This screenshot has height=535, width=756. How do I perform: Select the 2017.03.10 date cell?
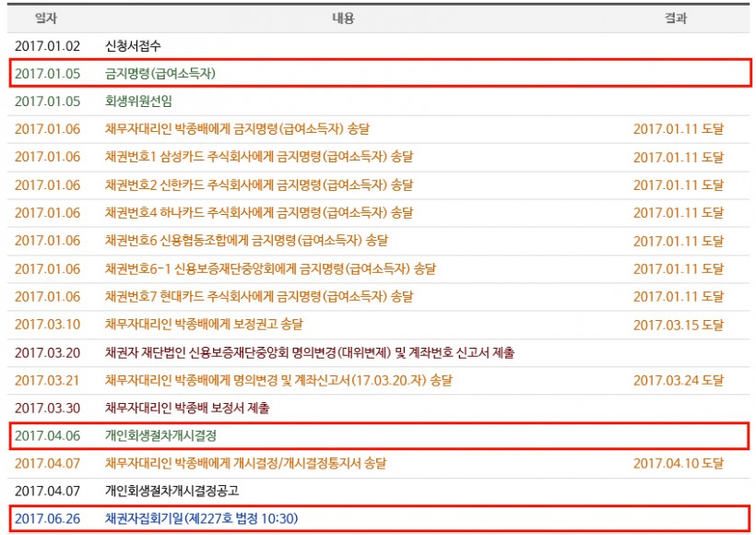click(x=47, y=324)
